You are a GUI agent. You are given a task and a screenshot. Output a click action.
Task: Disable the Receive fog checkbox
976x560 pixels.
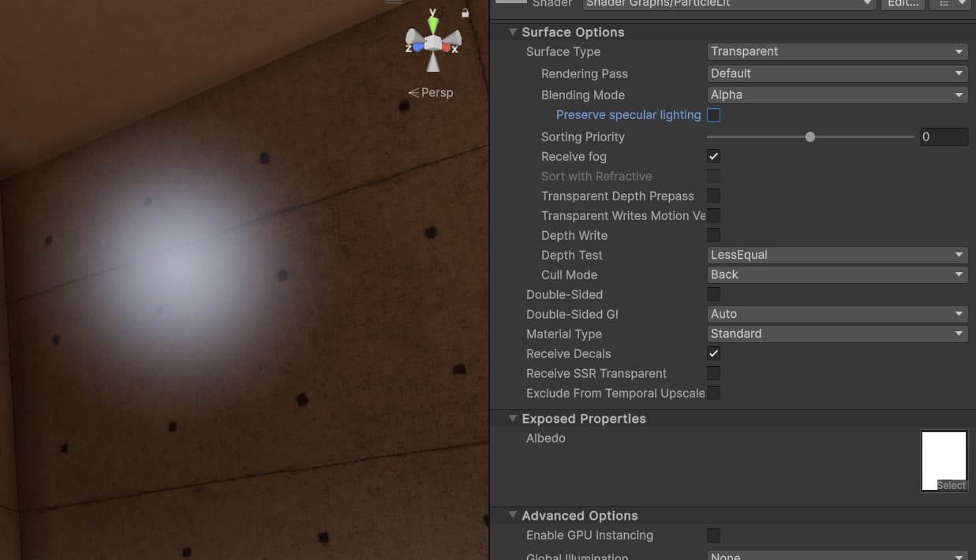713,156
